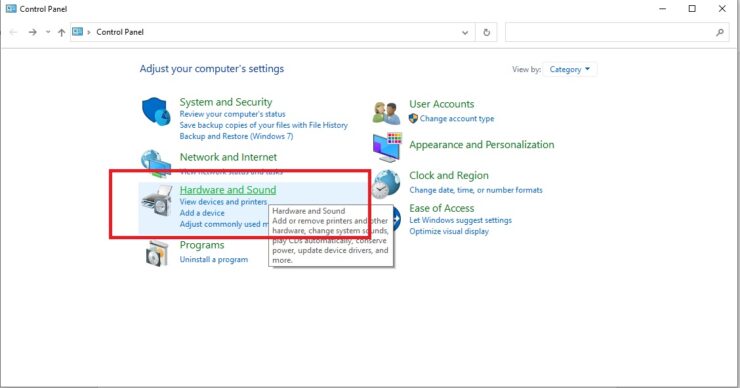Click Change date, time, or number formats
Screen dimensions: 740x388
pos(476,190)
